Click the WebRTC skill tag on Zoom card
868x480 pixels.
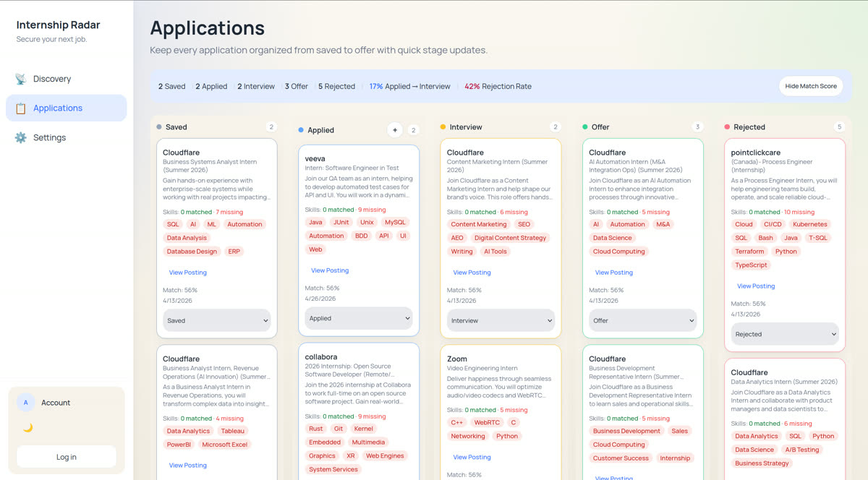(x=487, y=422)
